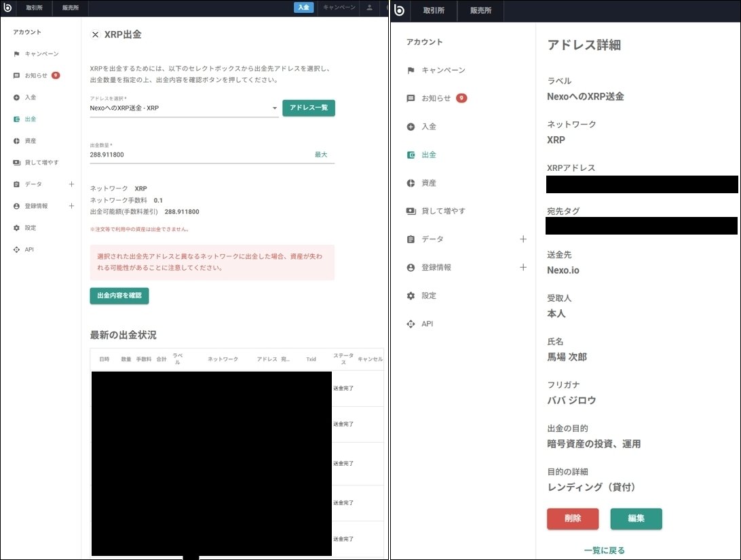Screen dimensions: 741x560
Task: Switch to the 取引所 tab
Action: pos(35,8)
